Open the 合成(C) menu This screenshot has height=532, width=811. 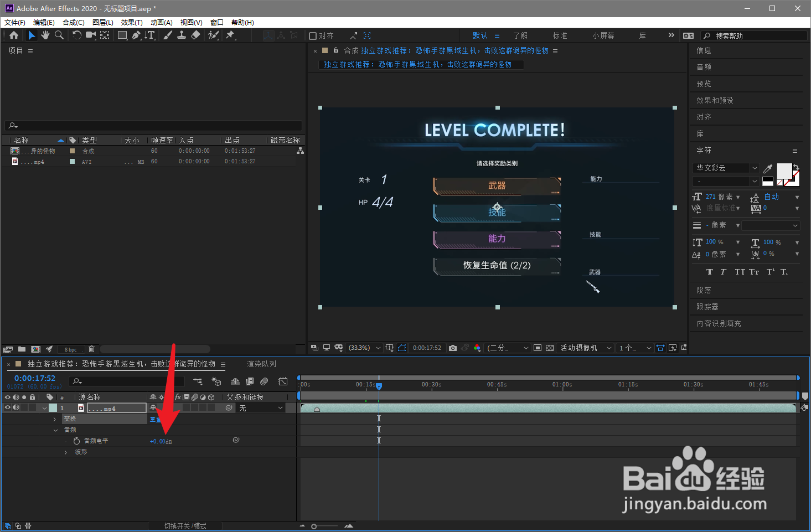coord(74,23)
